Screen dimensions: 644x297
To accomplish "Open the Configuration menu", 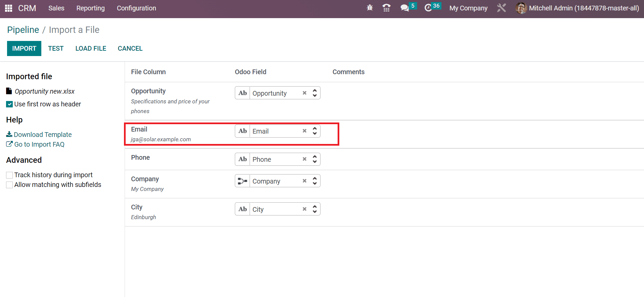I will [x=136, y=8].
